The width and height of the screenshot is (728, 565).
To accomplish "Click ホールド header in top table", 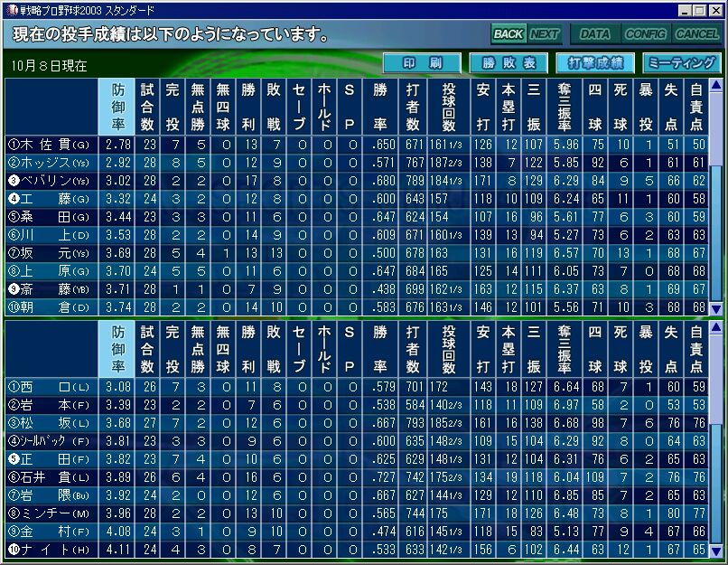I will point(324,107).
